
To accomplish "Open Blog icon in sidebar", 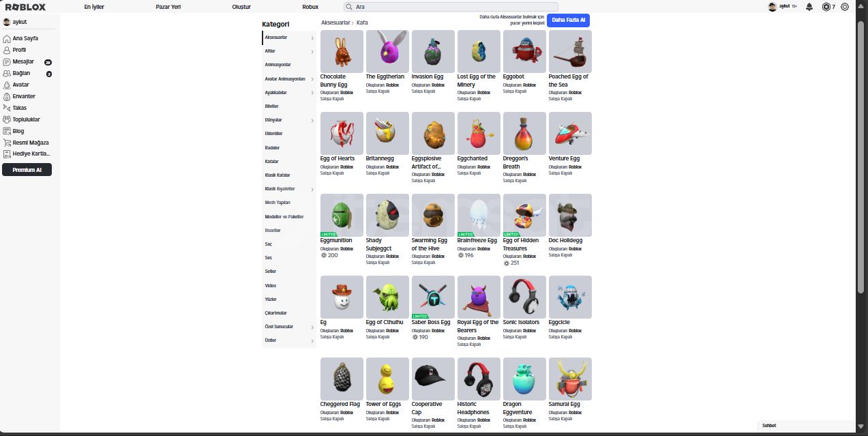I will (x=7, y=131).
